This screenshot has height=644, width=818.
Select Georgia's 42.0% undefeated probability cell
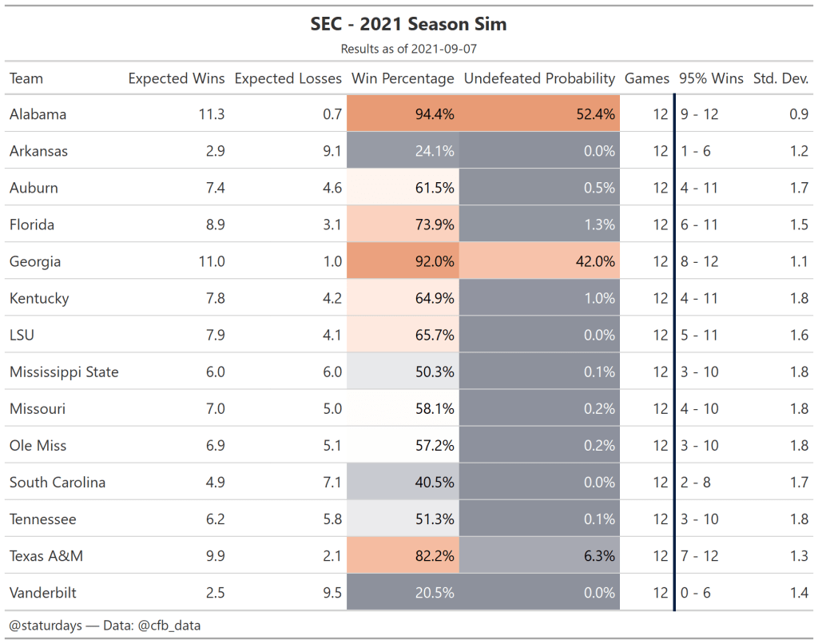pyautogui.click(x=539, y=261)
